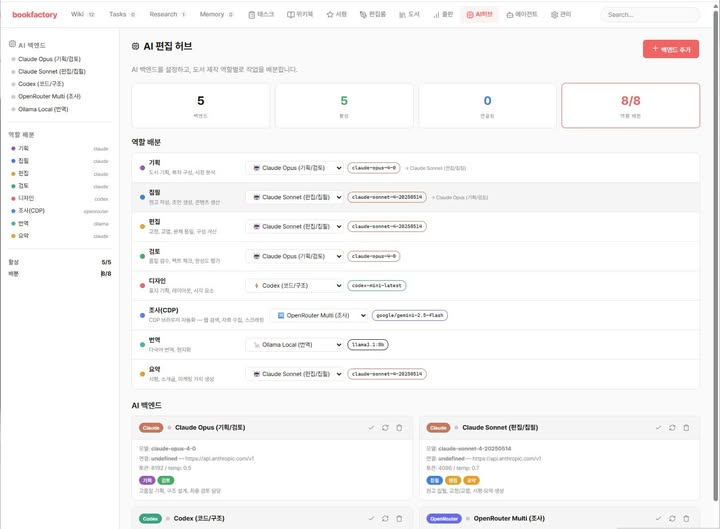Switch to the Tasks tab
Image resolution: width=720 pixels, height=529 pixels.
[x=122, y=15]
